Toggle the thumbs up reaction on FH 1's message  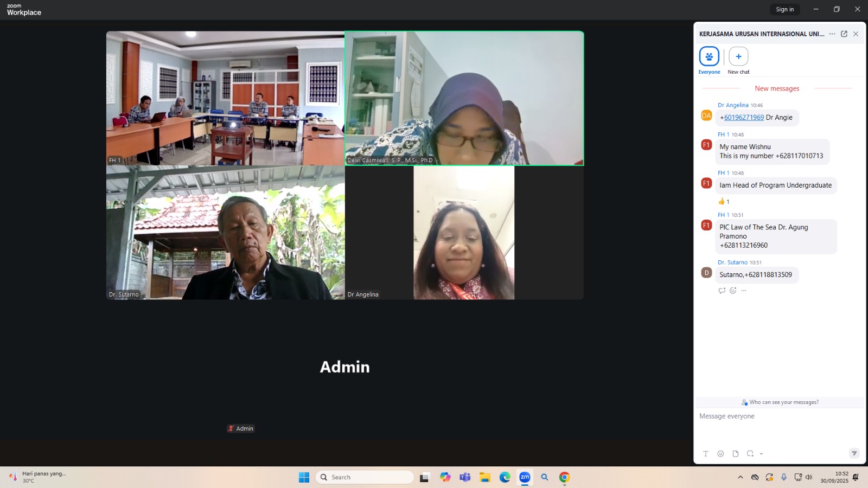tap(724, 202)
